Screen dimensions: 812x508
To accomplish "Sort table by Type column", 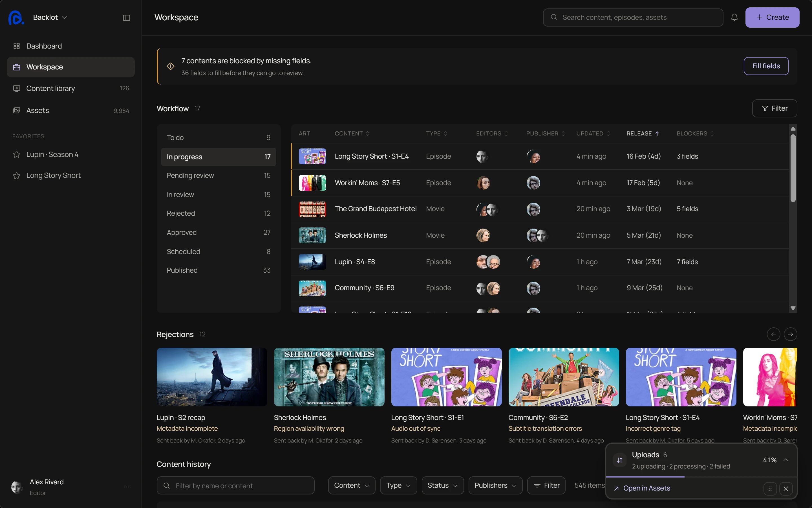I will [436, 133].
